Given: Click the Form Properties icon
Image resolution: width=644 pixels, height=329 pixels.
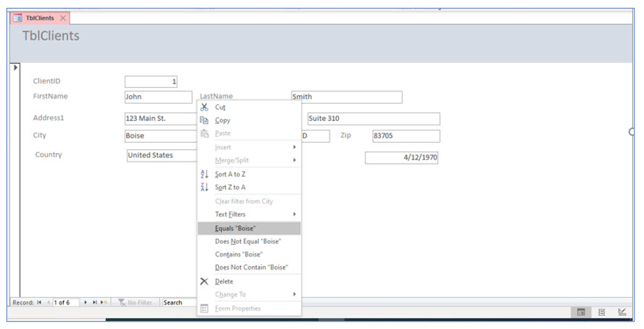Looking at the screenshot, I should click(204, 309).
